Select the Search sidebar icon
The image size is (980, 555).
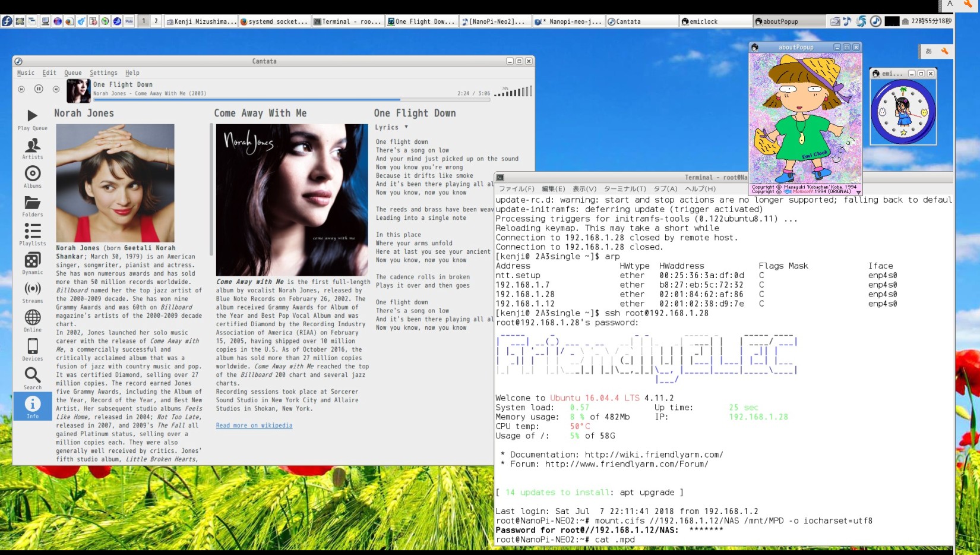tap(32, 378)
